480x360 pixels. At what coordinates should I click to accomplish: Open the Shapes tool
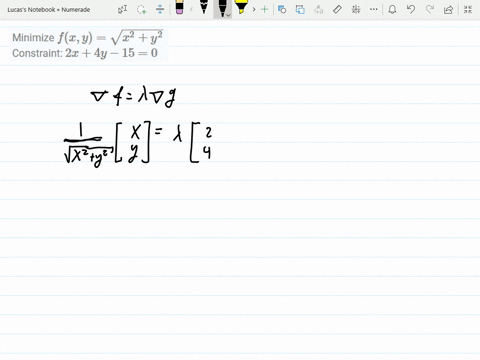pos(282,9)
